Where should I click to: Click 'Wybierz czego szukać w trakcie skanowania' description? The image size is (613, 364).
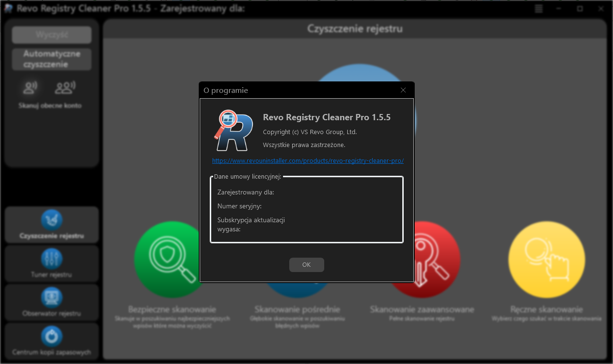coord(546,318)
